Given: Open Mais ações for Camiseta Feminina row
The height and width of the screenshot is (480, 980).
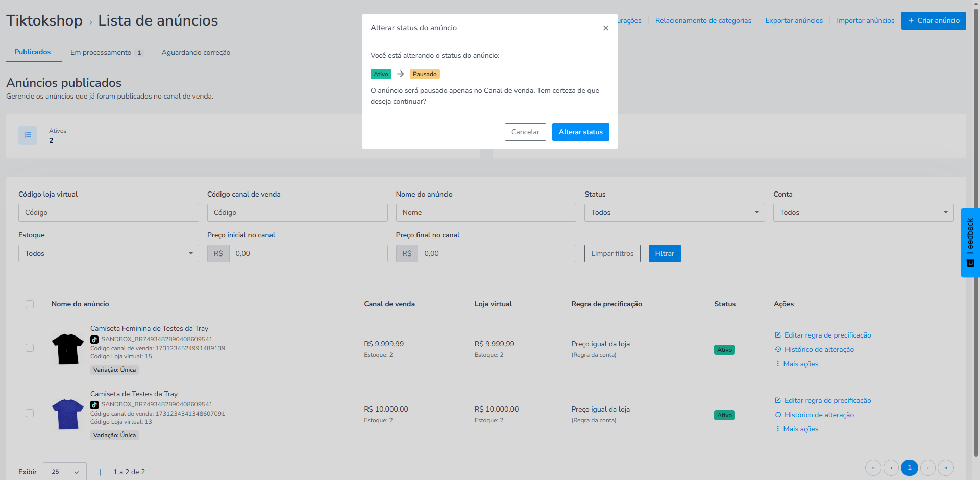Looking at the screenshot, I should coord(797,364).
